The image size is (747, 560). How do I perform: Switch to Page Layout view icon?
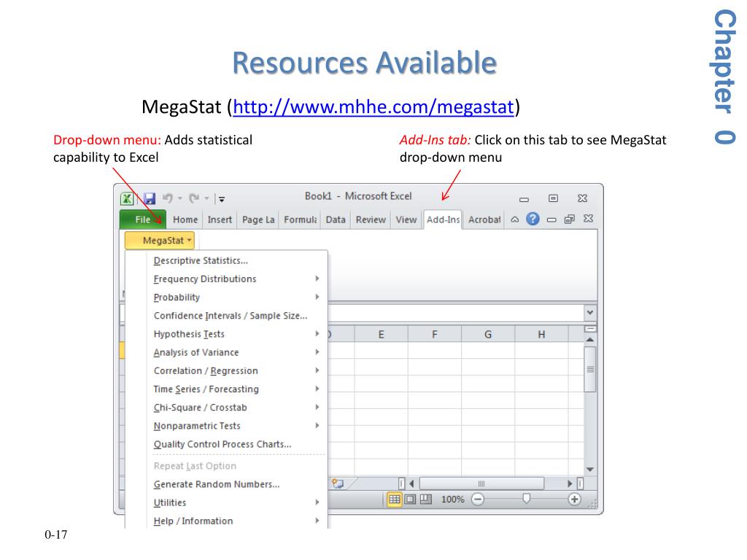(x=410, y=499)
